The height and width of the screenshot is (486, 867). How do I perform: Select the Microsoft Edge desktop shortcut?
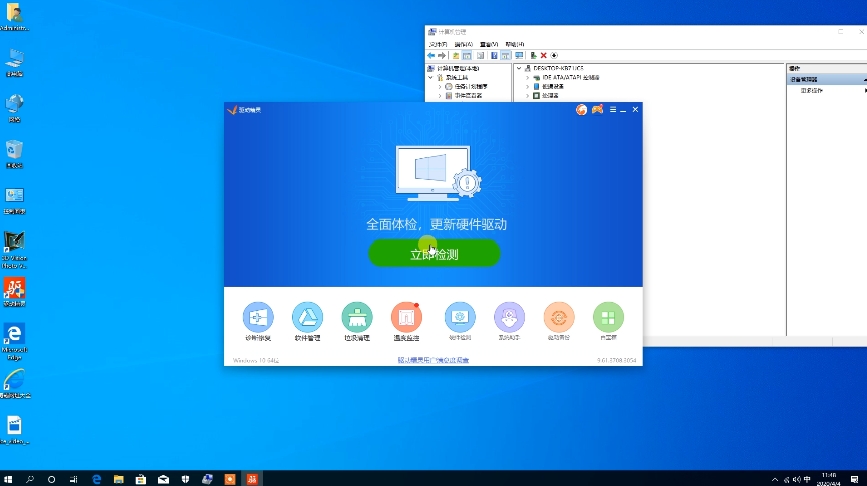coord(14,342)
